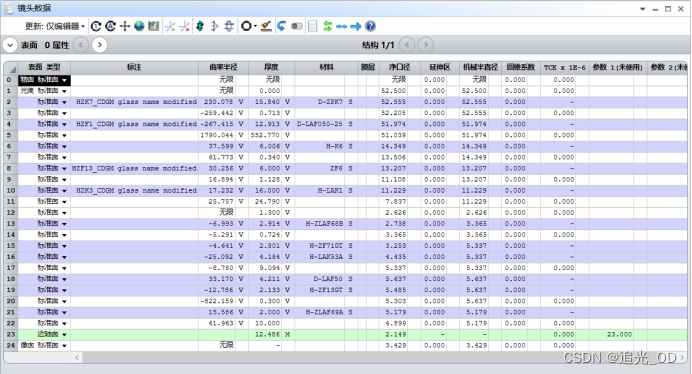
Task: Click the globe icon in the toolbar
Action: pyautogui.click(x=139, y=26)
